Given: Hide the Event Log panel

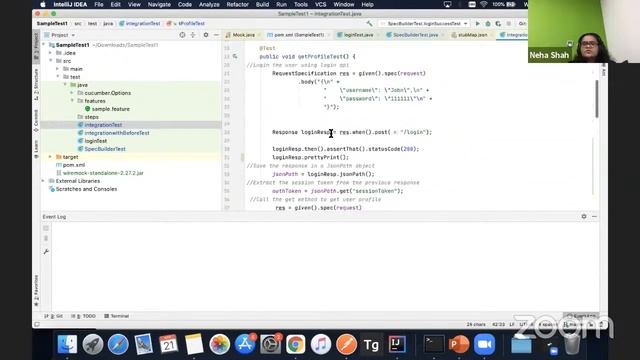Looking at the screenshot, I should point(594,216).
